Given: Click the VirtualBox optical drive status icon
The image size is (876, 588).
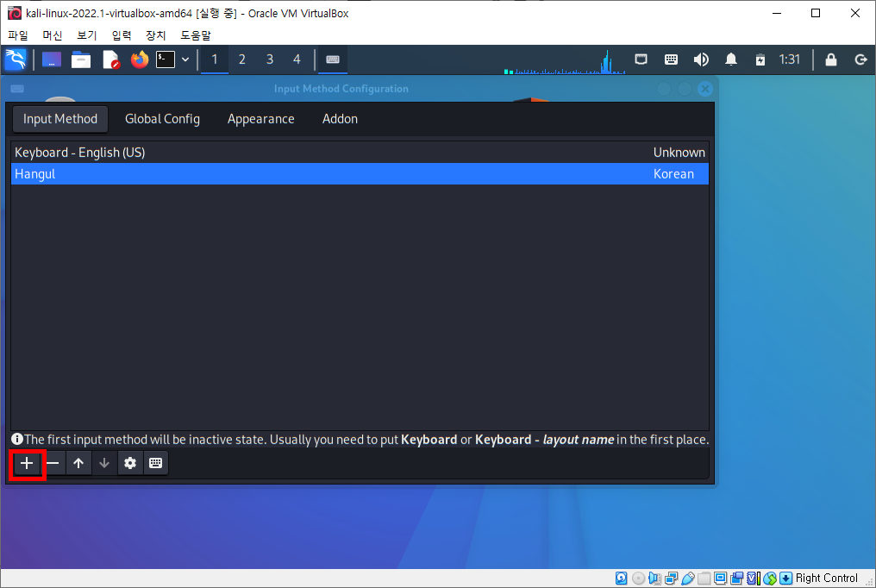Looking at the screenshot, I should pyautogui.click(x=638, y=578).
